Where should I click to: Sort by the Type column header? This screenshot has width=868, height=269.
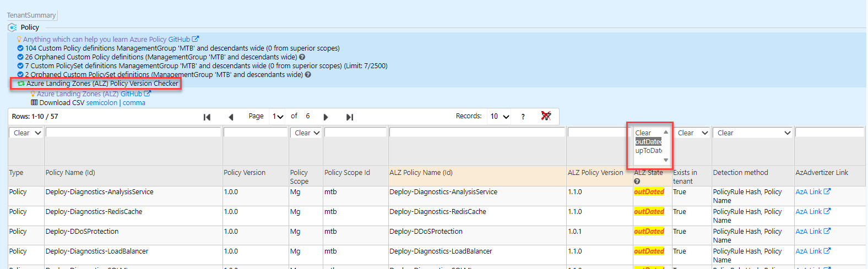pos(17,173)
